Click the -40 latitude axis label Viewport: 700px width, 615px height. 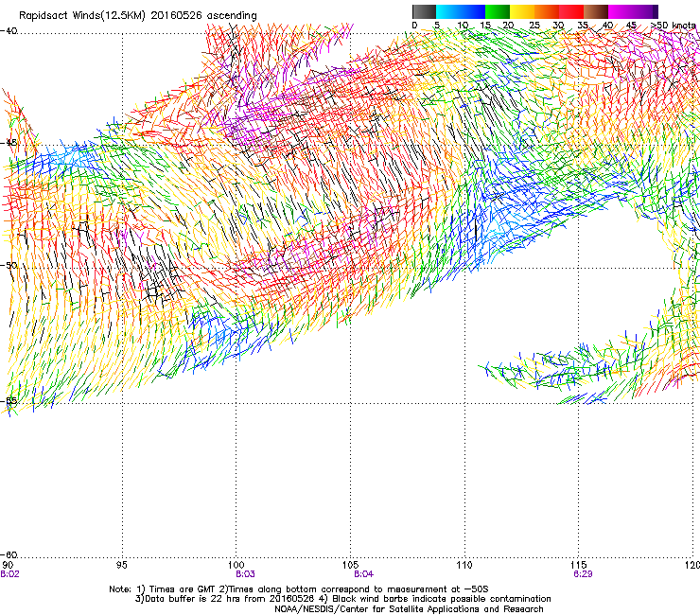click(9, 31)
